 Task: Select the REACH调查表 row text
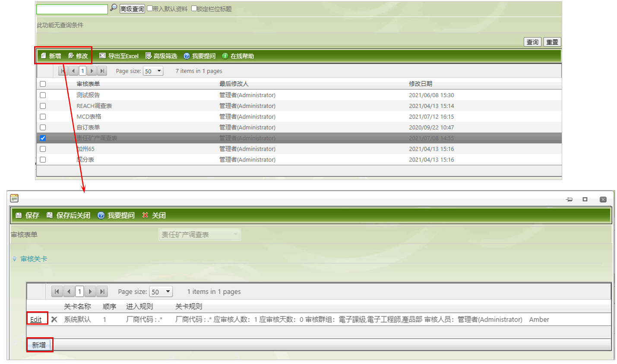pos(94,106)
